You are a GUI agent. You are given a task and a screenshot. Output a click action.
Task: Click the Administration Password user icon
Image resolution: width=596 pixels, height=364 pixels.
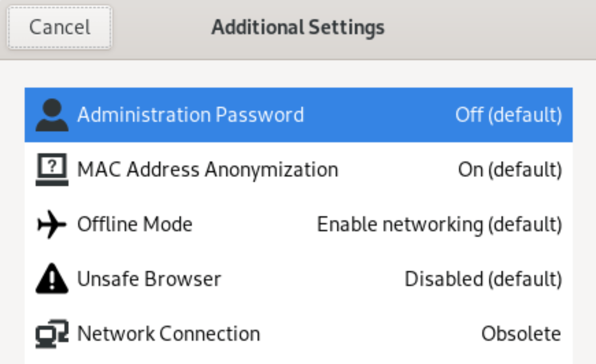click(52, 115)
